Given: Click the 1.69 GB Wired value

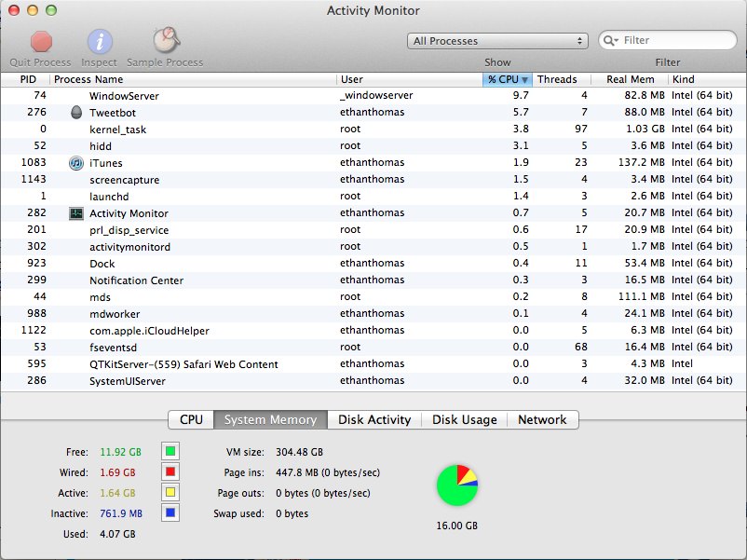Looking at the screenshot, I should [117, 472].
